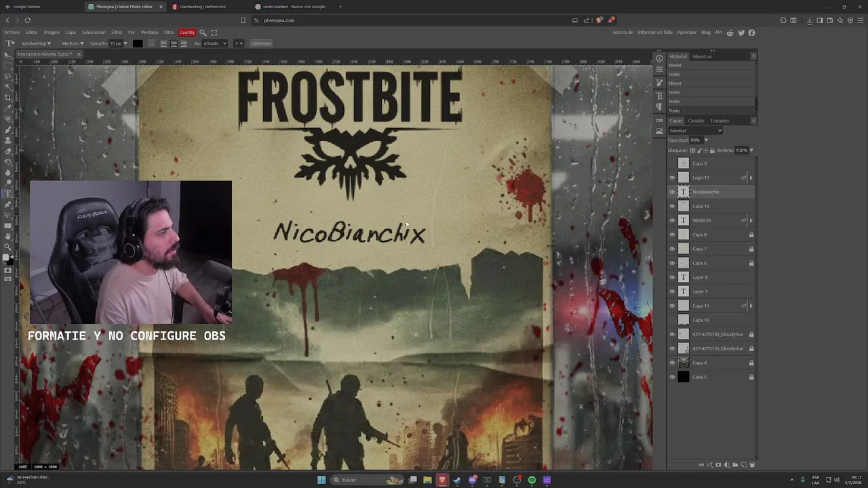Select the Move tool in the left toolbar
This screenshot has height=488, width=868.
(x=8, y=55)
